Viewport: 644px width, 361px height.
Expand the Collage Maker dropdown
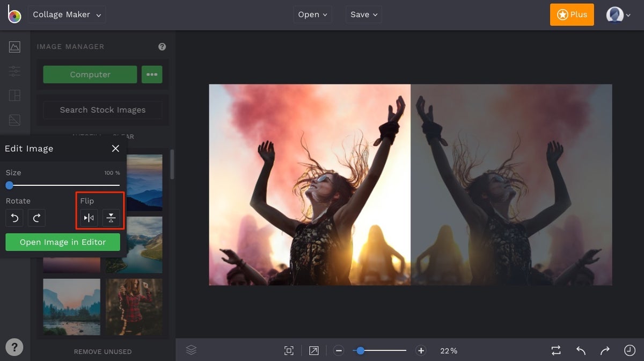click(67, 15)
